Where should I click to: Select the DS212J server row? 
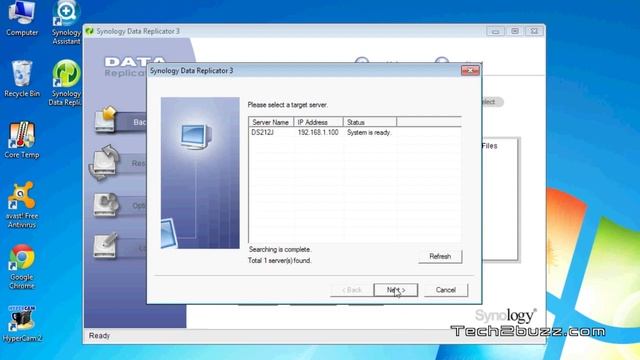coord(355,133)
